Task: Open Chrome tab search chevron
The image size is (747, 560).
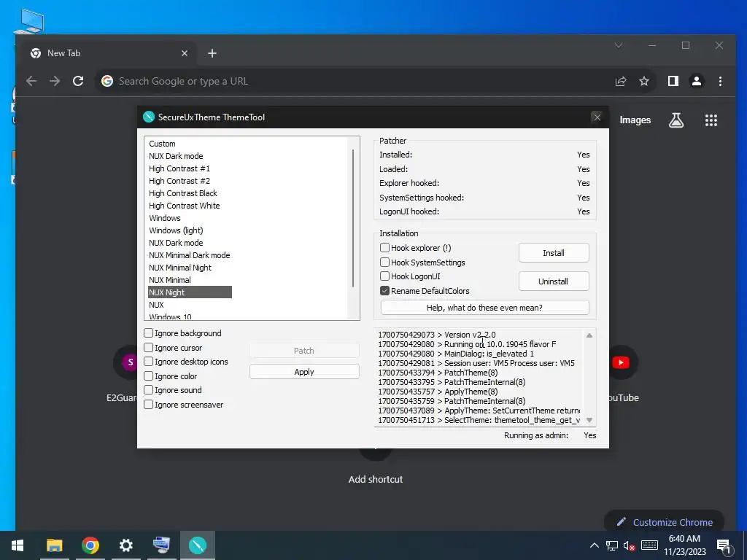Action: pyautogui.click(x=619, y=45)
